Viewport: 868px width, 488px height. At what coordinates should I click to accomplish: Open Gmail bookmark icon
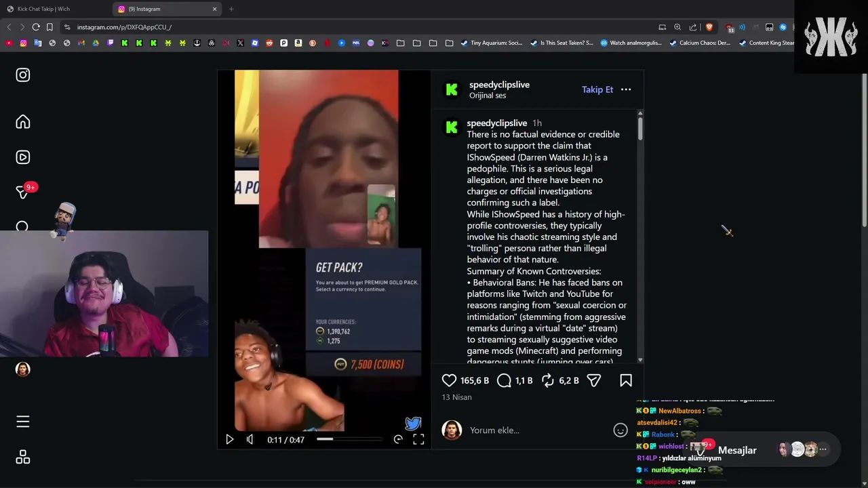[81, 43]
